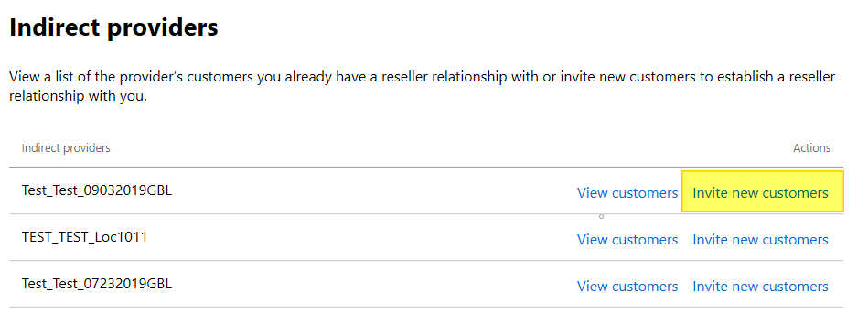Viewport: 868px width, 336px height.
Task: Open View customers for Test_Test_09032019GBL
Action: 627,193
